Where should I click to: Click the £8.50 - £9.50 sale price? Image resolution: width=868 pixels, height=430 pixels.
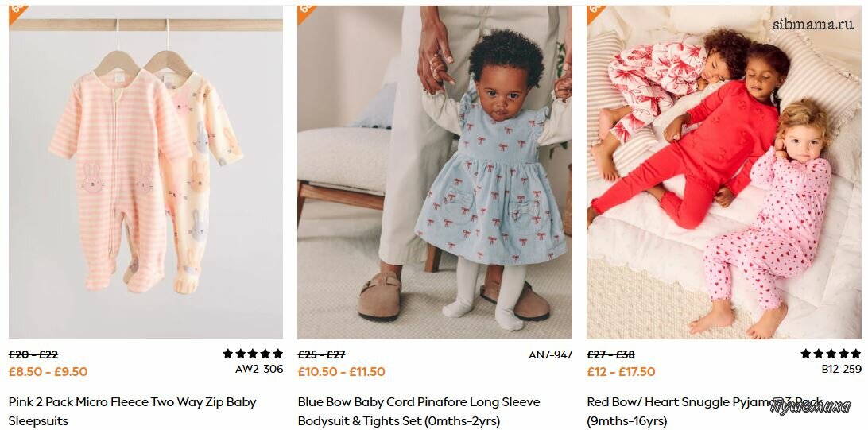point(48,371)
